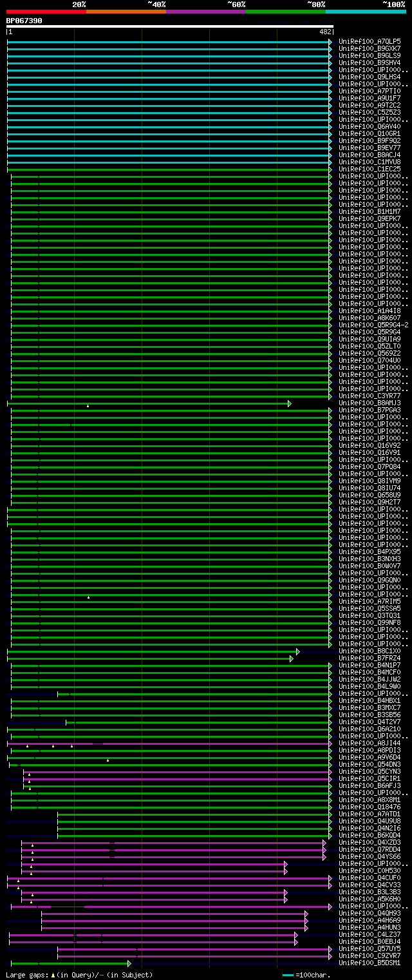Select hit label UniRef100_Q4T2V7
Screen dimensions: 412x980
[370, 722]
